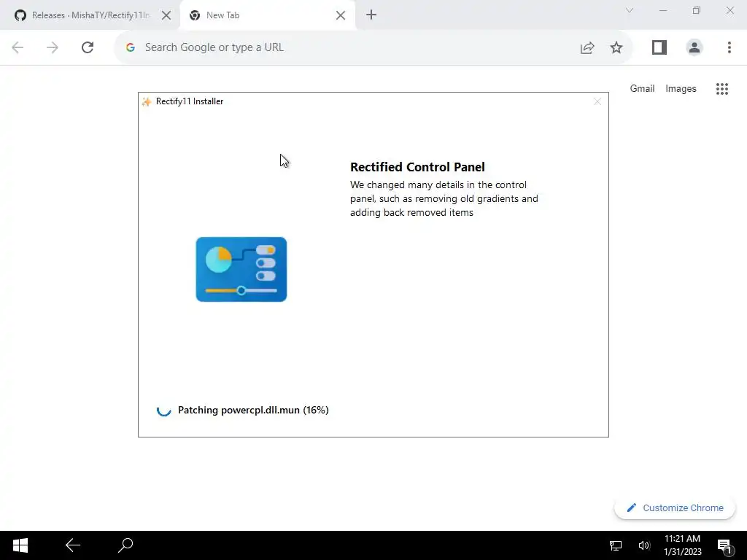This screenshot has width=747, height=560.
Task: Open the tab search chevron
Action: (x=630, y=10)
